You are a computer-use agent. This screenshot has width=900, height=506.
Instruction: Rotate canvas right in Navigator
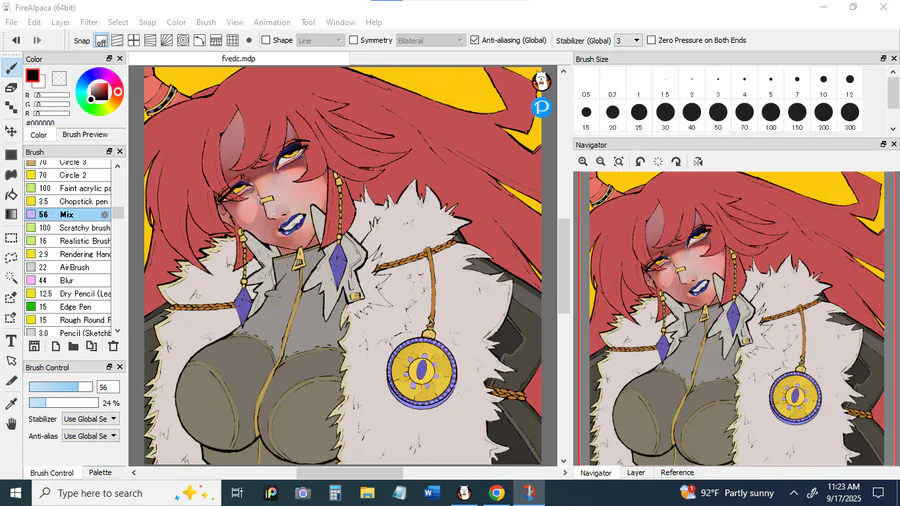pyautogui.click(x=676, y=162)
